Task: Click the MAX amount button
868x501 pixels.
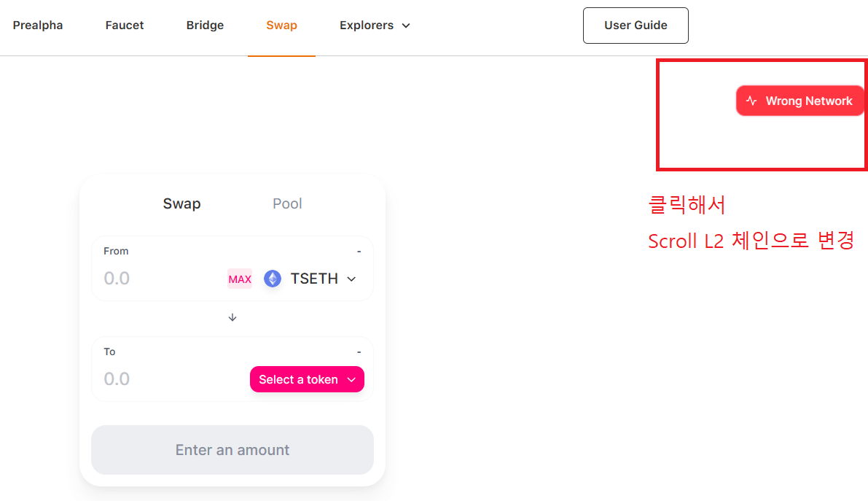Action: click(x=240, y=279)
